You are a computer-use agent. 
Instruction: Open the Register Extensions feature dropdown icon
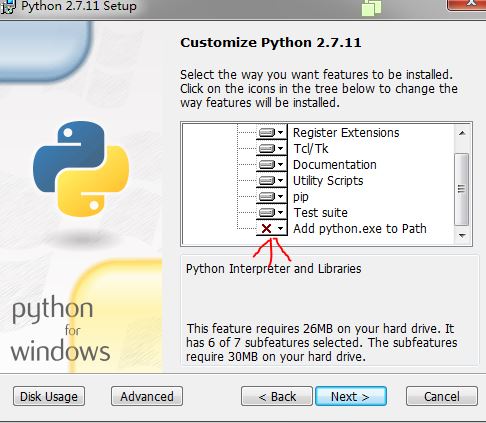(272, 132)
